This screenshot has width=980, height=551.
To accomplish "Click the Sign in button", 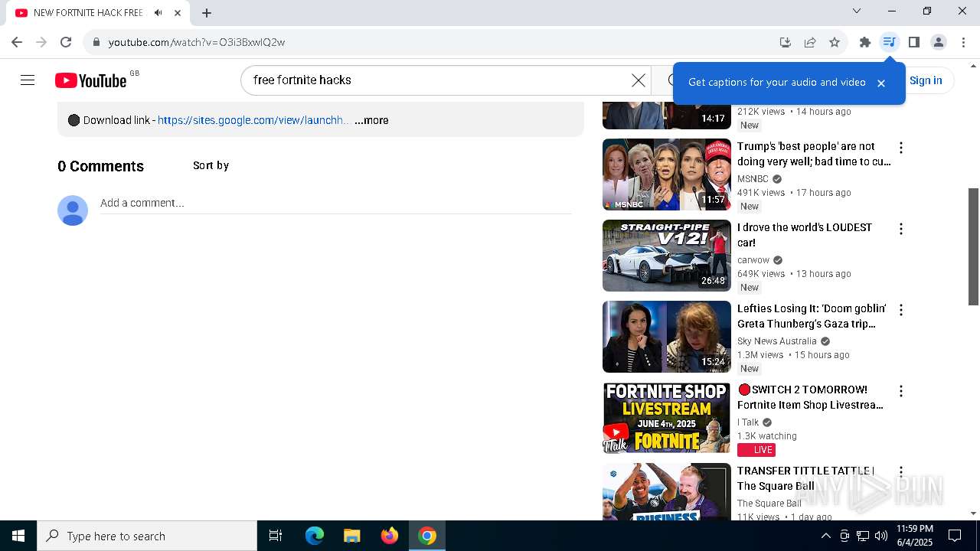I will 926,80.
